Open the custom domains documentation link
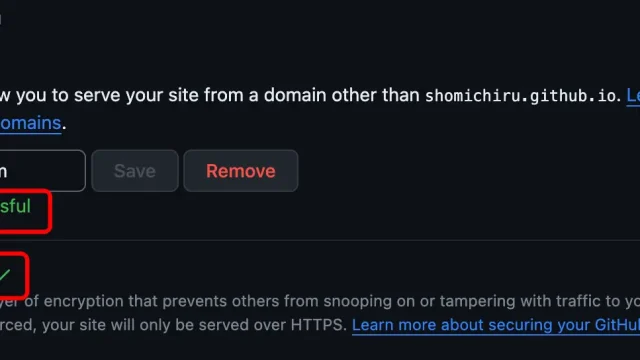 [31, 123]
